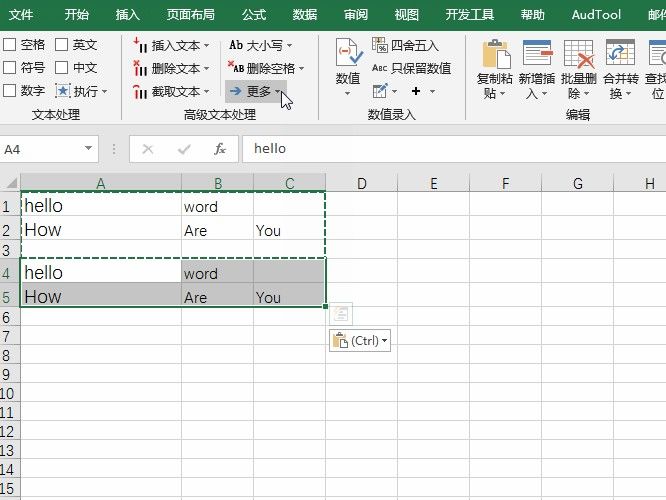Click the 合并转换 icon

pos(620,52)
